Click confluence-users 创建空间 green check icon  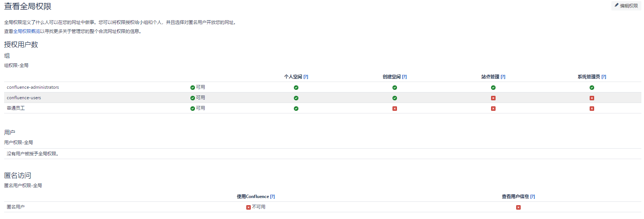click(395, 98)
